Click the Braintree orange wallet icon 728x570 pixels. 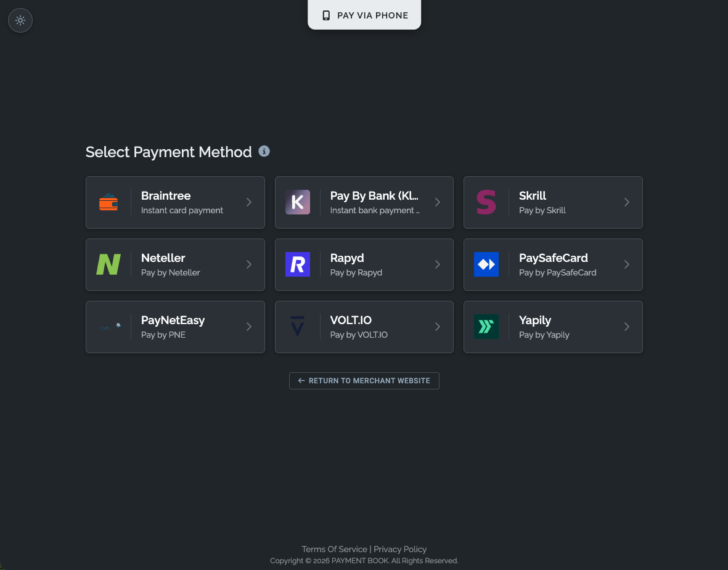click(108, 202)
